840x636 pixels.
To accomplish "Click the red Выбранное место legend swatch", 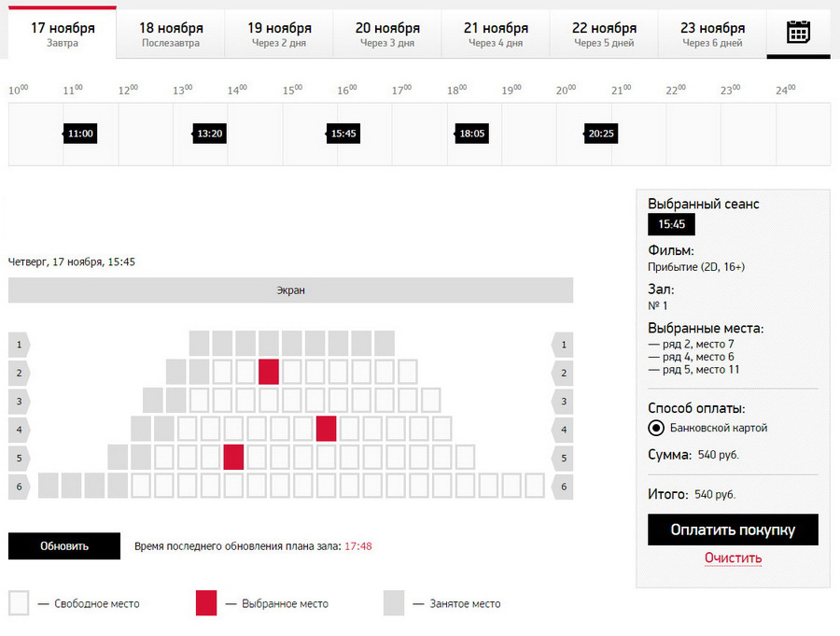I will point(206,602).
